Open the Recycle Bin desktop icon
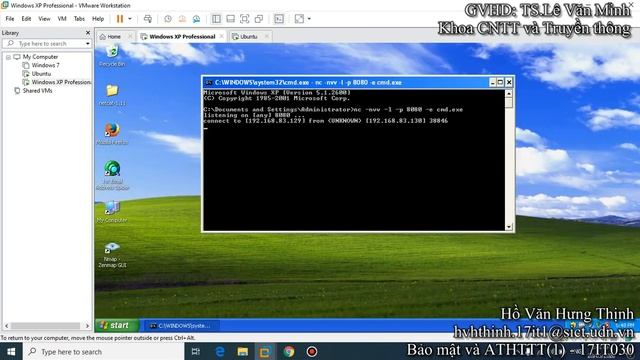 112,56
